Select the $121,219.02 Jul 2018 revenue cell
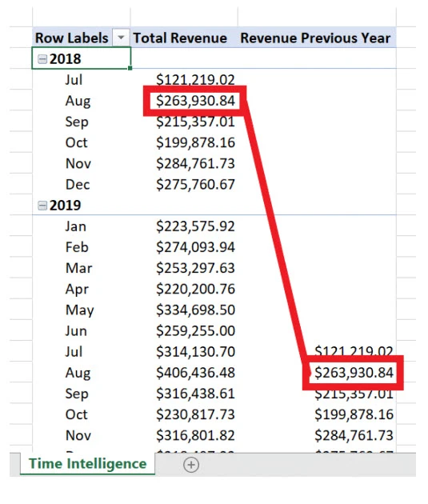Viewport: 428px width, 504px height. pos(195,79)
